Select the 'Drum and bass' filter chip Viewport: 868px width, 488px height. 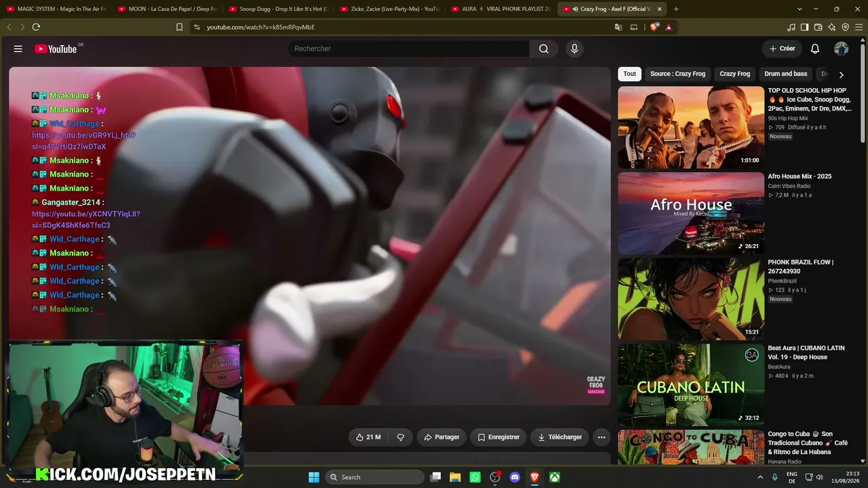coord(786,74)
